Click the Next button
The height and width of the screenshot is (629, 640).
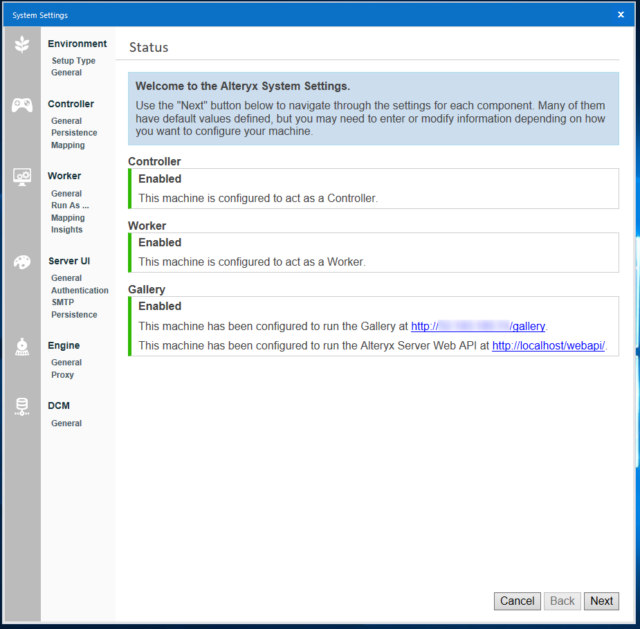pos(601,601)
